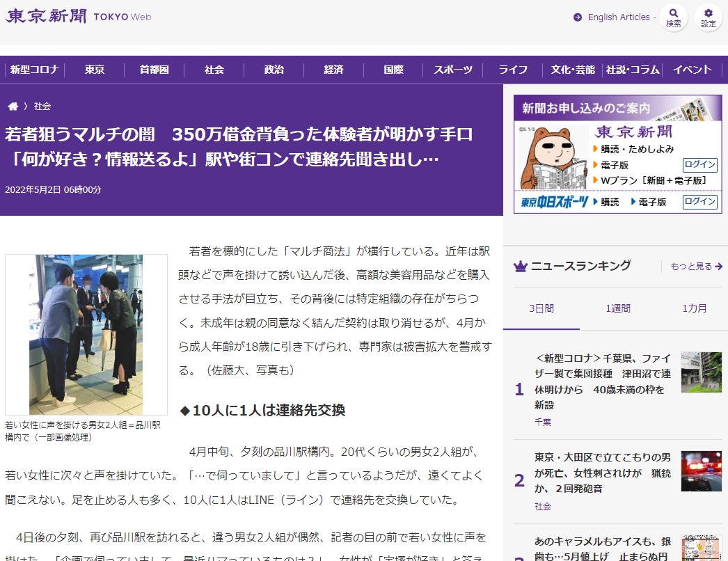Image resolution: width=728 pixels, height=561 pixels.
Task: Click the date 2022年5月2日 06時00分
Action: tap(53, 190)
